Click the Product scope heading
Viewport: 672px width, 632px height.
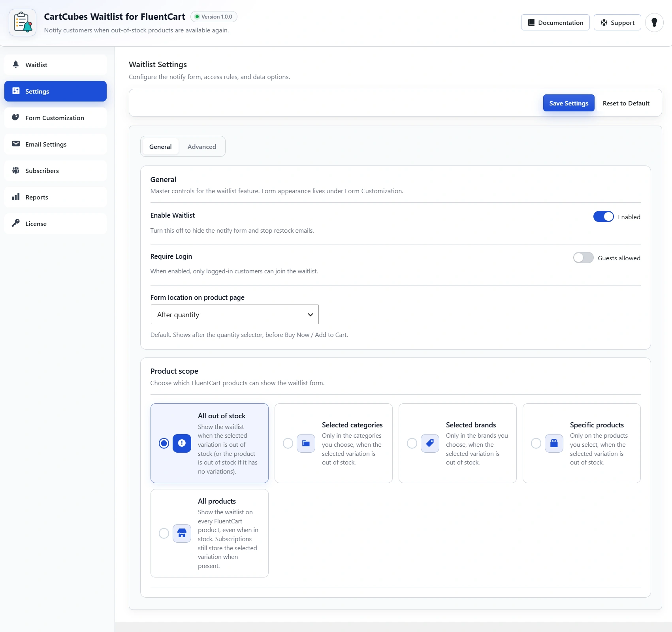point(174,371)
